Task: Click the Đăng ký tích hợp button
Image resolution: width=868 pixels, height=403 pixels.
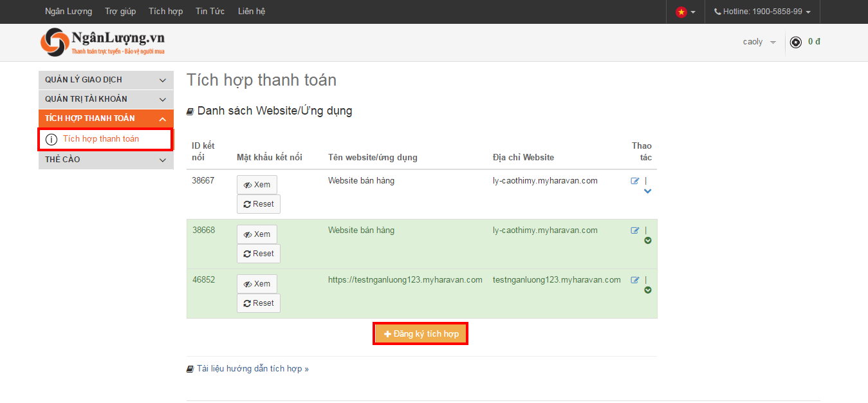Action: (421, 334)
